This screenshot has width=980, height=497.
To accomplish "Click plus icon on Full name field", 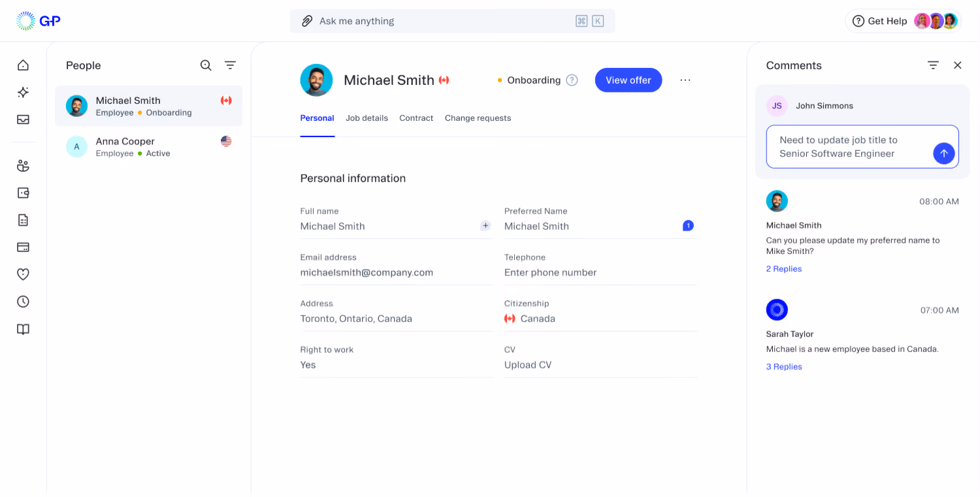I will [x=485, y=226].
